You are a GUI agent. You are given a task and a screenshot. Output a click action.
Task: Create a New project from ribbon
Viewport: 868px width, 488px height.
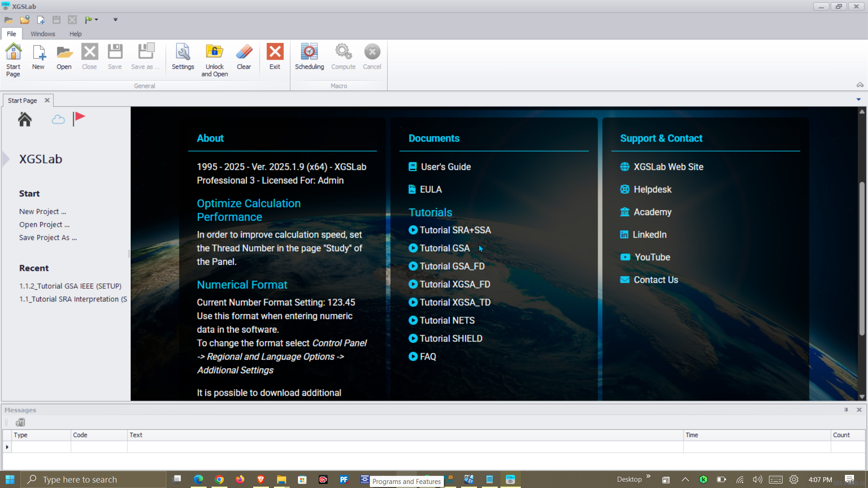coord(38,56)
